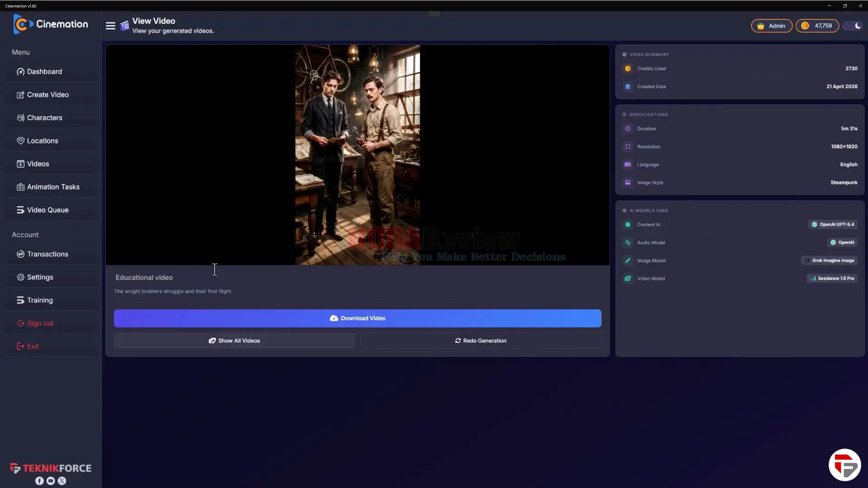Show All Videos button

tap(234, 341)
